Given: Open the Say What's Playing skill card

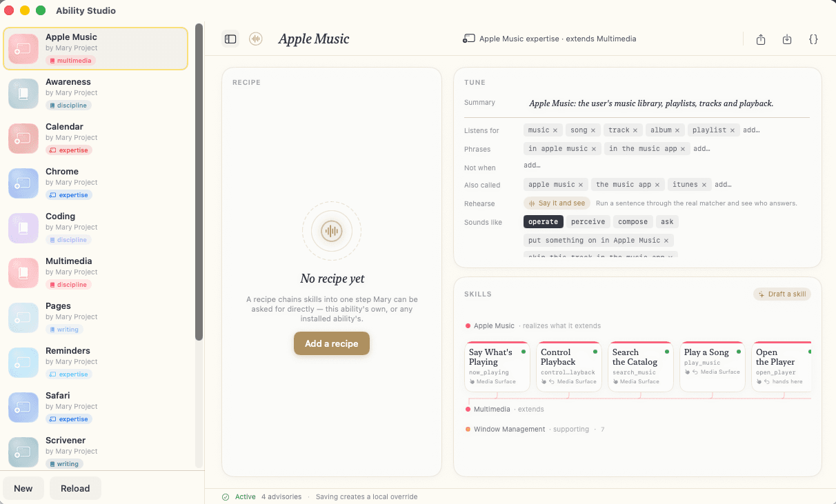Looking at the screenshot, I should pyautogui.click(x=497, y=367).
